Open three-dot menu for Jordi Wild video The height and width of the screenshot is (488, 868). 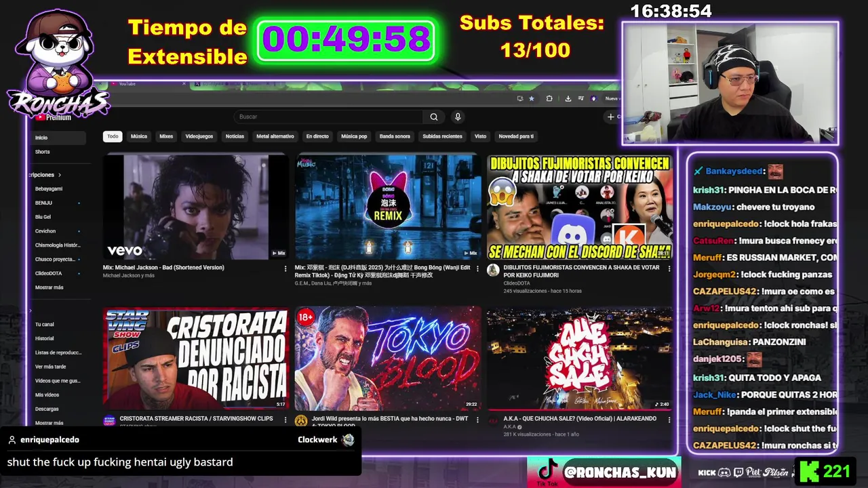click(x=477, y=420)
